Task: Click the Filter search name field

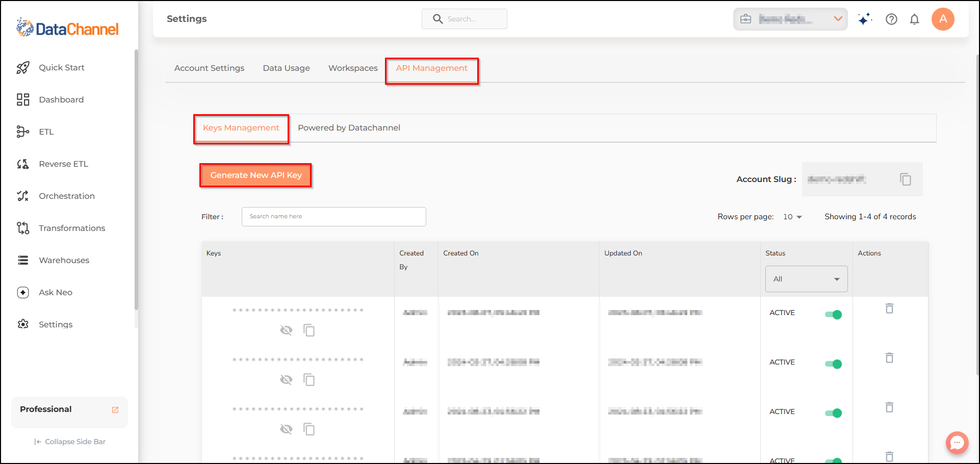Action: click(x=333, y=217)
